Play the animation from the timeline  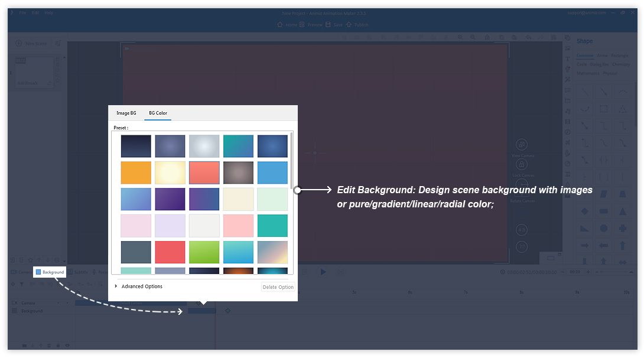(x=323, y=272)
